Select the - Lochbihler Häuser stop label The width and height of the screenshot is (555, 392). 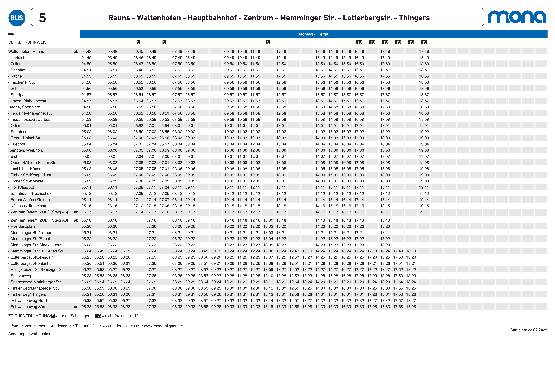pos(25,169)
